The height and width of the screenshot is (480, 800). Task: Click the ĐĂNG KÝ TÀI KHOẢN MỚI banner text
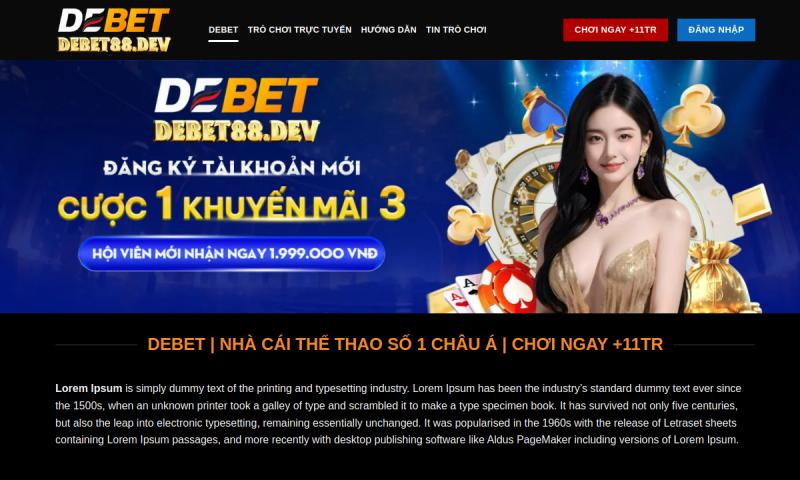[232, 167]
